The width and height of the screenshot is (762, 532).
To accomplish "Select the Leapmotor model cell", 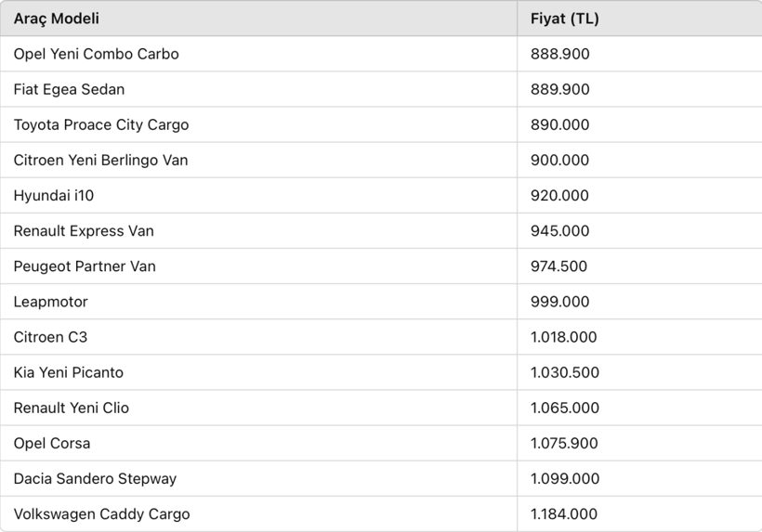I will click(51, 302).
